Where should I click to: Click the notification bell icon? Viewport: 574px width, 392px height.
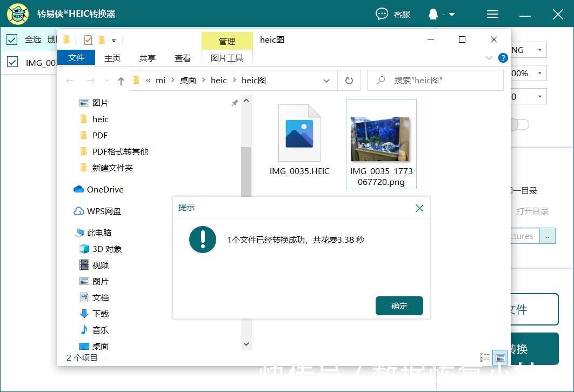click(x=432, y=14)
